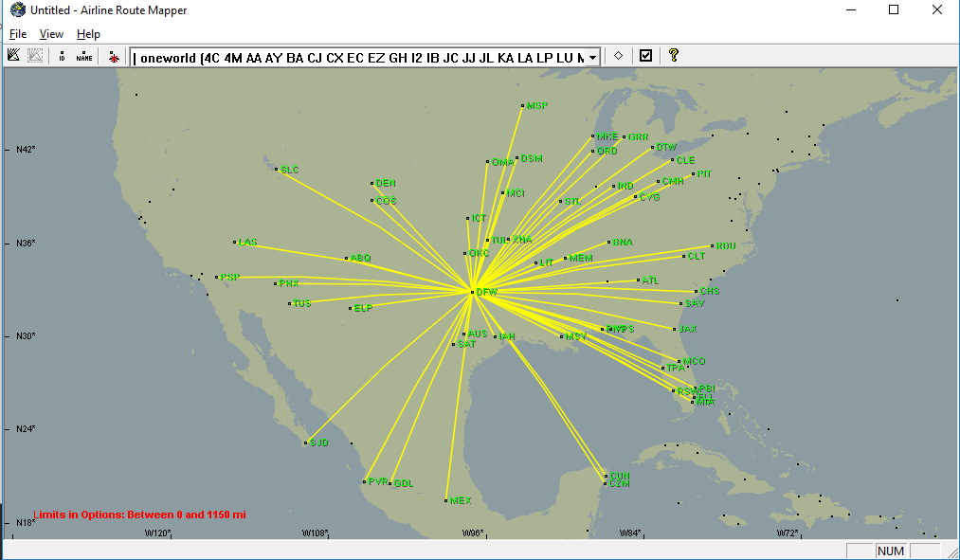Toggle the checkmark options toolbar button
The width and height of the screenshot is (960, 560).
646,56
